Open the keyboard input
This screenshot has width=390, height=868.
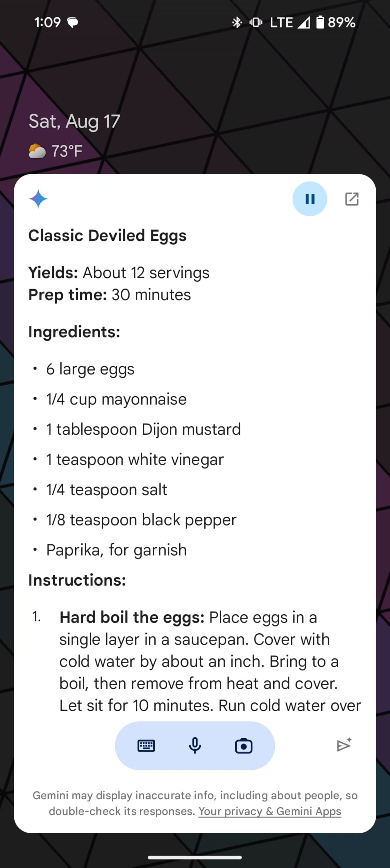[146, 745]
